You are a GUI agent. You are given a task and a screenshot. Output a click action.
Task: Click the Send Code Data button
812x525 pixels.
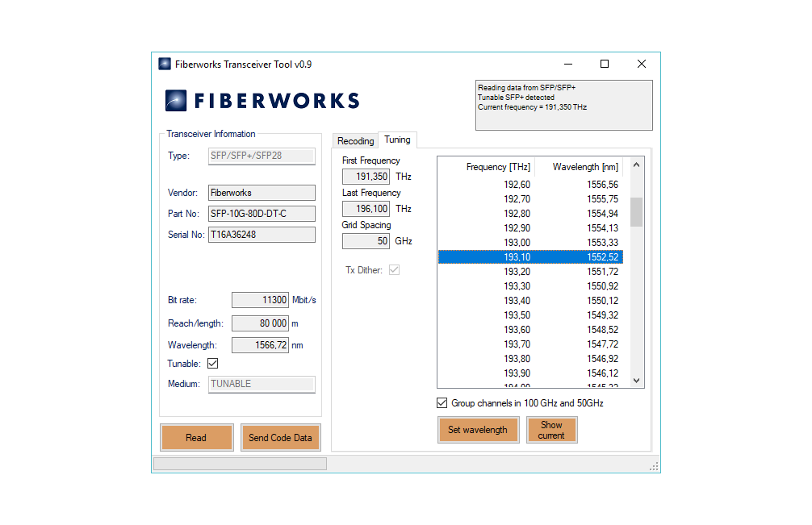pyautogui.click(x=280, y=438)
